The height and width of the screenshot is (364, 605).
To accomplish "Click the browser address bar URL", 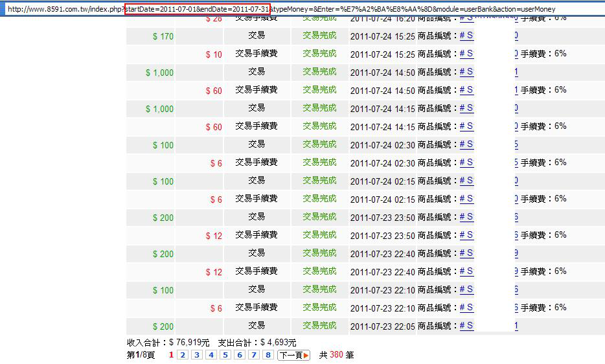I will tap(282, 9).
